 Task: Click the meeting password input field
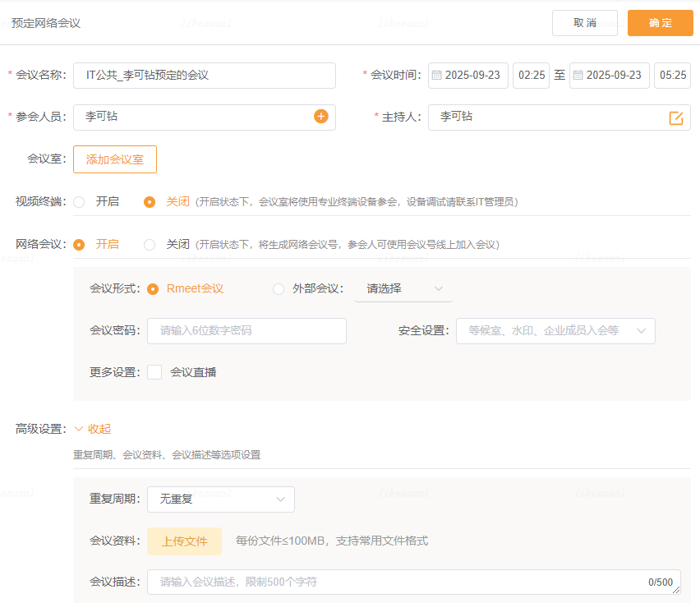[x=246, y=330]
